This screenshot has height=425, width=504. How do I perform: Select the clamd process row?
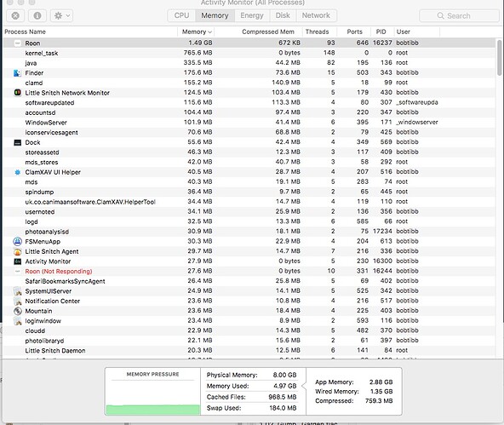pos(249,83)
